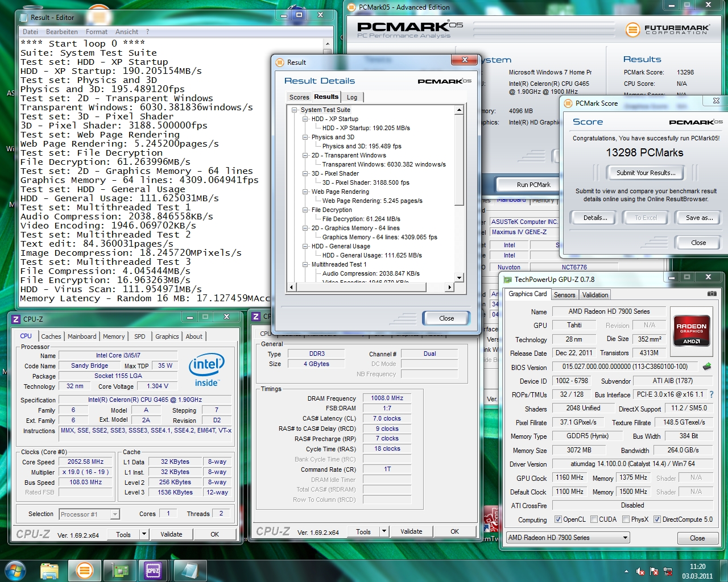Screen dimensions: 728x582
Task: Click the Driver Version field in GPU-Z
Action: [x=632, y=464]
